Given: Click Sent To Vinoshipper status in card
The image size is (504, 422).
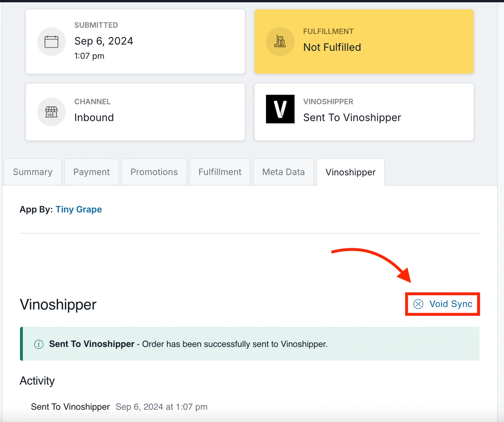Looking at the screenshot, I should pos(352,118).
